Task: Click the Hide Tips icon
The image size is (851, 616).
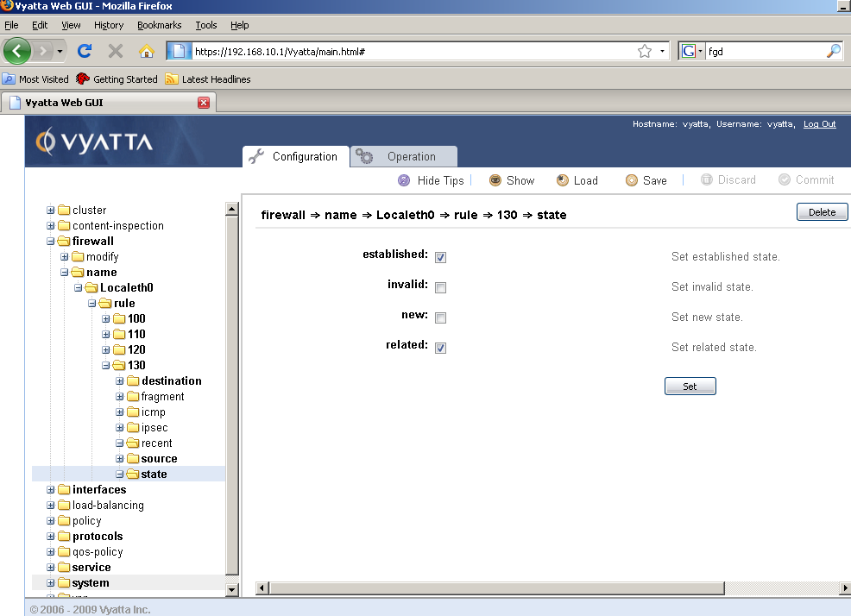Action: click(x=404, y=180)
